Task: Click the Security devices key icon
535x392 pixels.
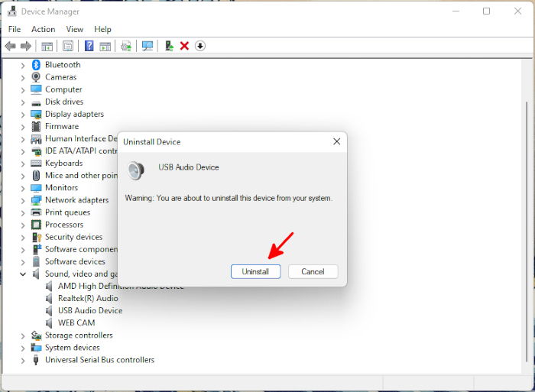Action: click(37, 237)
